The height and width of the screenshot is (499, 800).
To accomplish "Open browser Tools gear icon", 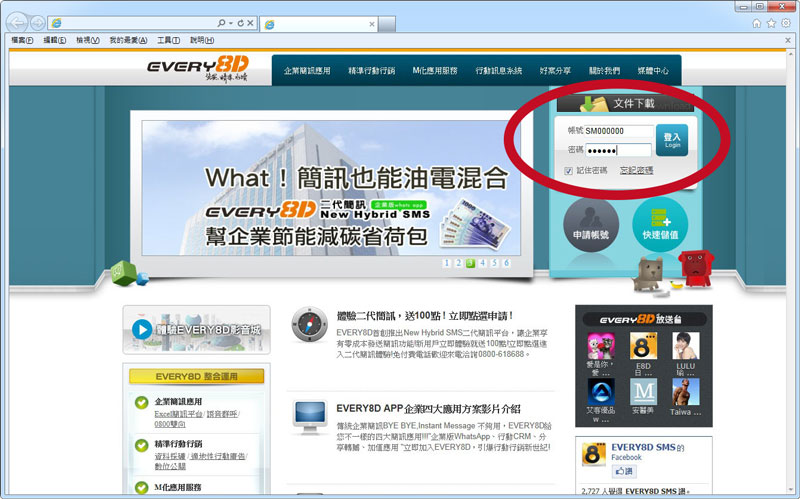I will coord(786,23).
